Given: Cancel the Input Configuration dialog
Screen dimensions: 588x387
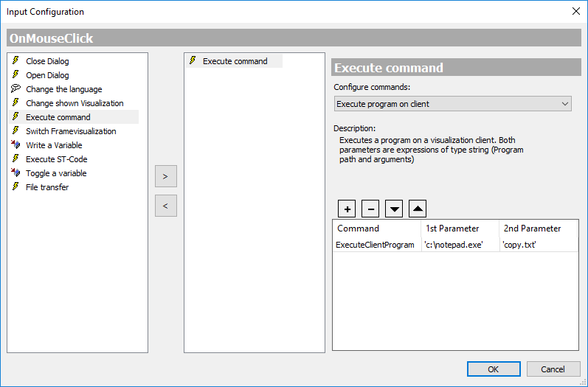Looking at the screenshot, I should tap(553, 369).
